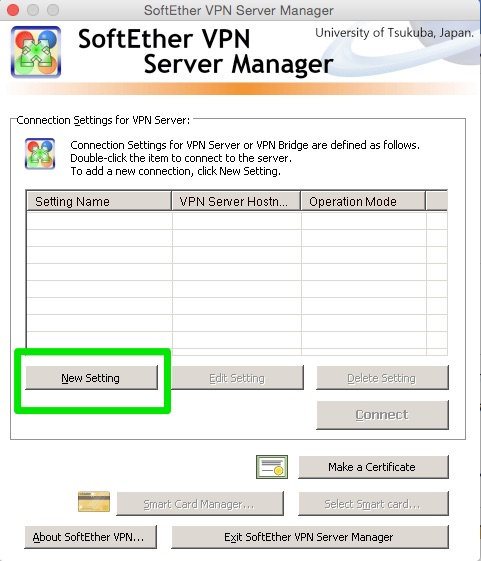481x561 pixels.
Task: Click the New Setting button
Action: pos(91,378)
